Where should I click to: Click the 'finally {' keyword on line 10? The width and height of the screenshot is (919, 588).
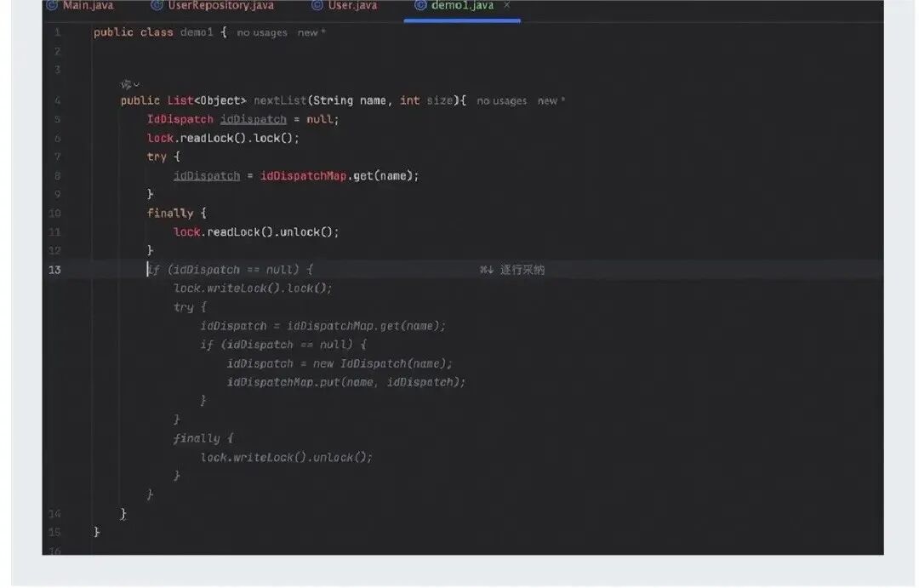tap(176, 214)
